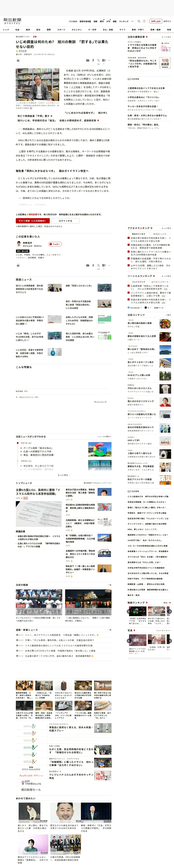Click the お申し込み subscribe button

pos(156,21)
